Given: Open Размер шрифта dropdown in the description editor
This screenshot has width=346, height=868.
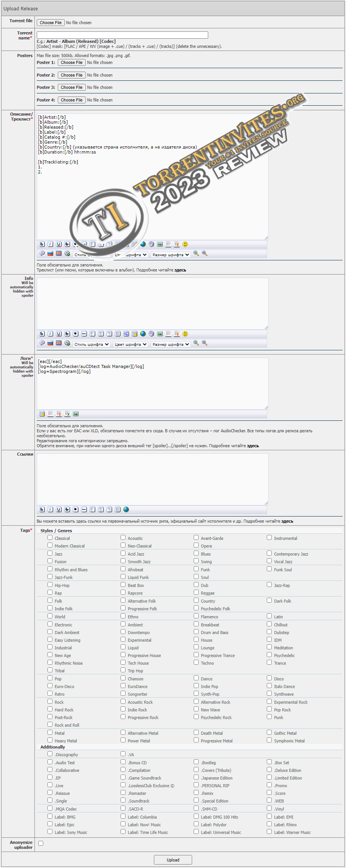Looking at the screenshot, I should (171, 255).
